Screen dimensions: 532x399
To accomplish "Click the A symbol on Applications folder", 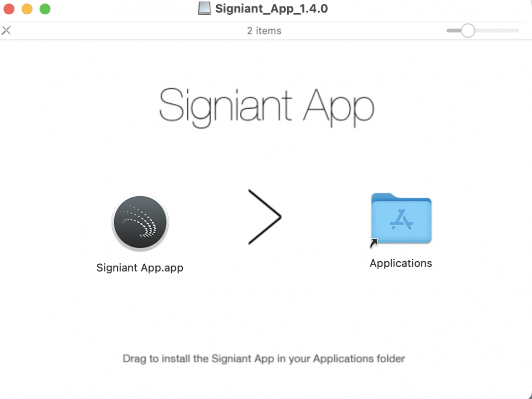I will tap(401, 219).
